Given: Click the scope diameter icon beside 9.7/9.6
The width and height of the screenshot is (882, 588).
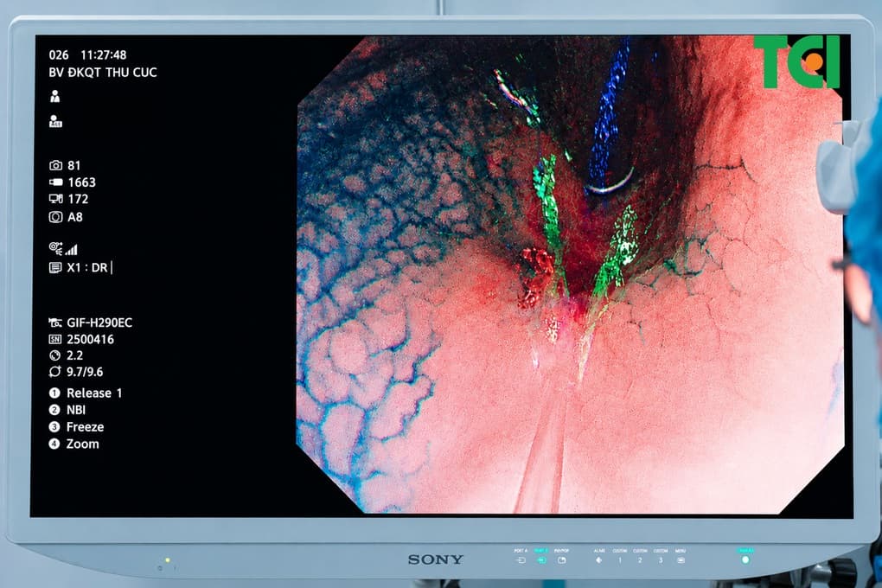Looking at the screenshot, I should point(54,371).
